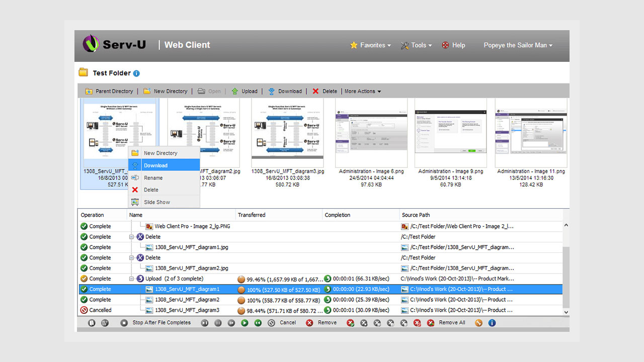The height and width of the screenshot is (362, 644).
Task: Click the blue info icon beside Test Folder
Action: point(136,73)
